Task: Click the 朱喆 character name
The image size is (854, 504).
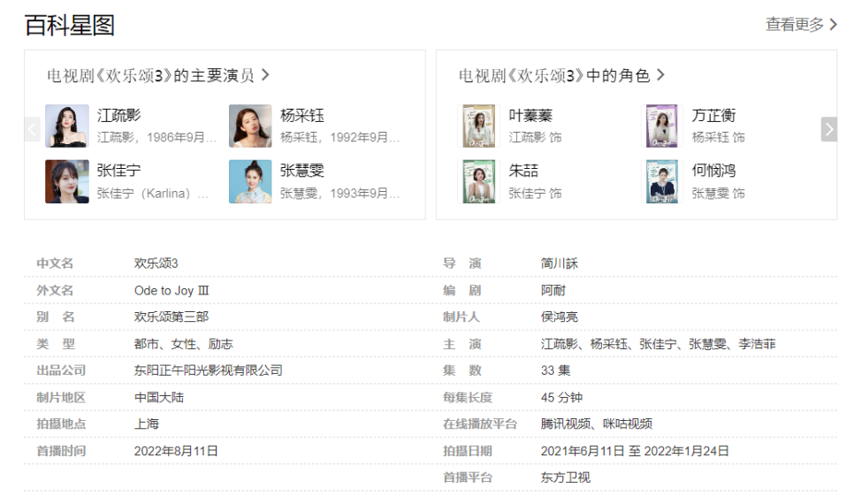Action: [523, 171]
